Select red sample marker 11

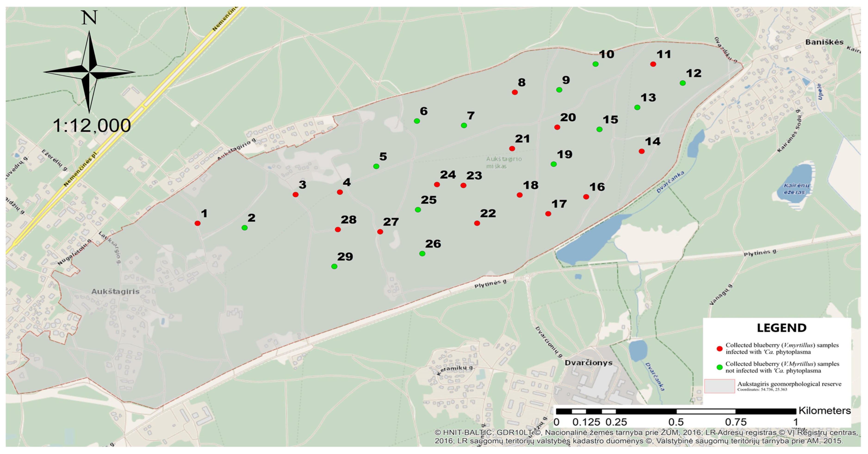pyautogui.click(x=653, y=64)
